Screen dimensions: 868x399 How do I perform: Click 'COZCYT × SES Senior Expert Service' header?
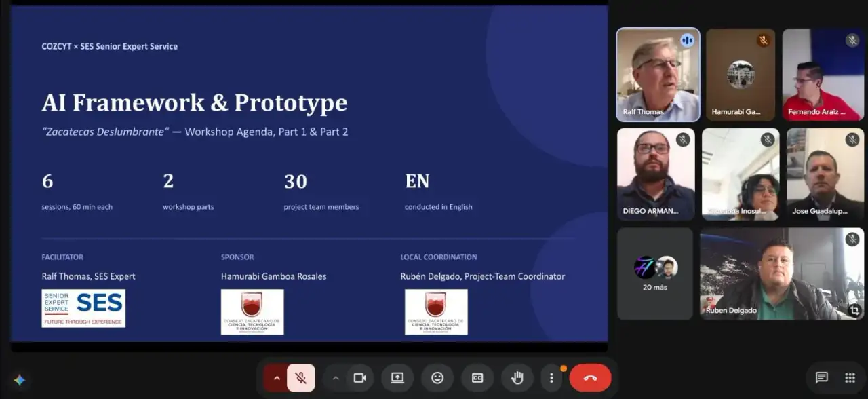pyautogui.click(x=110, y=46)
